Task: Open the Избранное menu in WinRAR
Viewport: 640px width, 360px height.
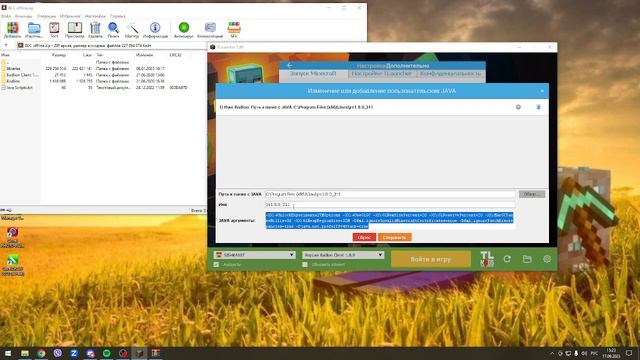Action: pos(70,16)
